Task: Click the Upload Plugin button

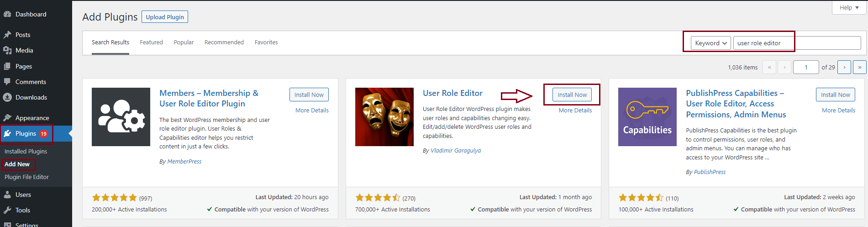Action: [165, 17]
